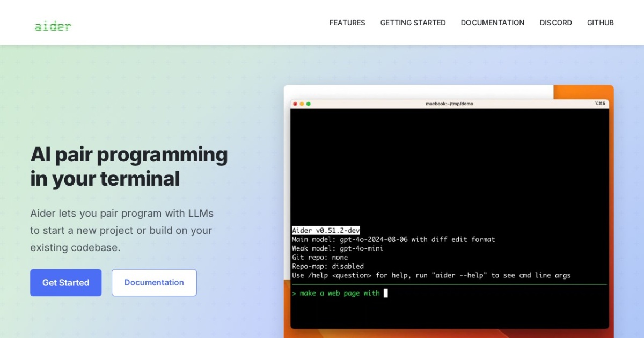644x338 pixels.
Task: Click the aider logo in the navbar
Action: pos(53,25)
